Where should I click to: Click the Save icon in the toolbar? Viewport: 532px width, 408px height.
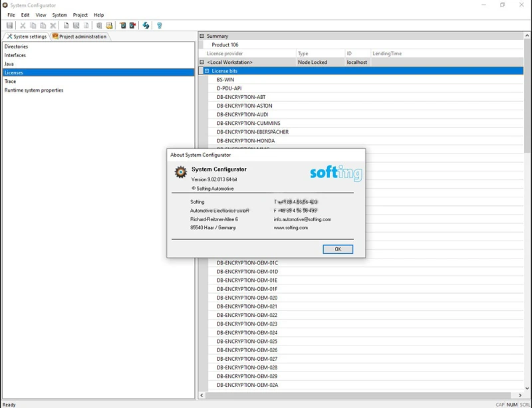pyautogui.click(x=9, y=25)
